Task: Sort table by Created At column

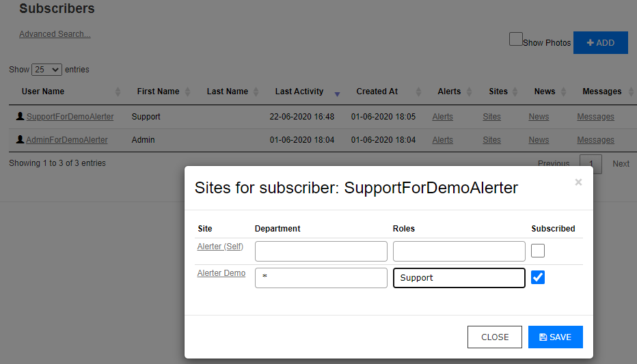Action: [x=377, y=92]
